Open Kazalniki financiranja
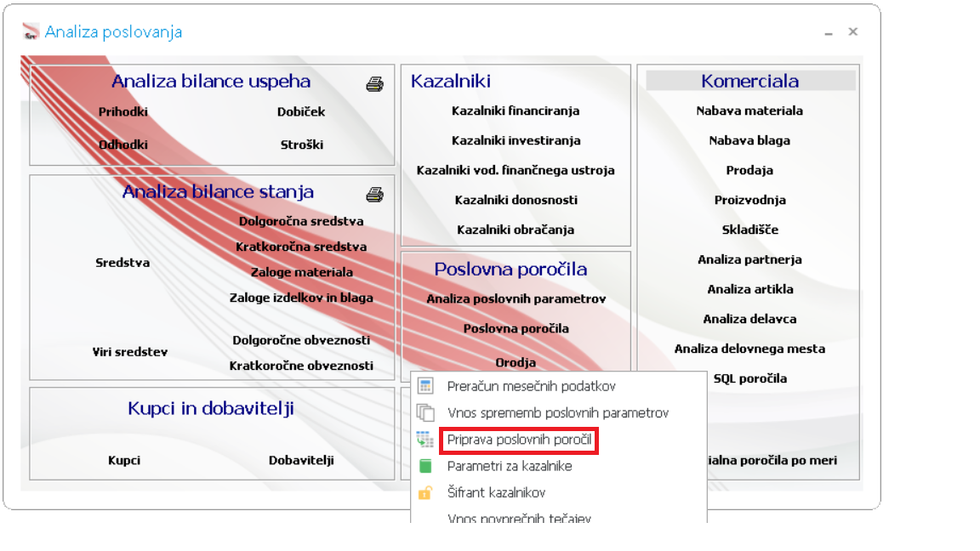This screenshot has width=980, height=551. [x=516, y=111]
